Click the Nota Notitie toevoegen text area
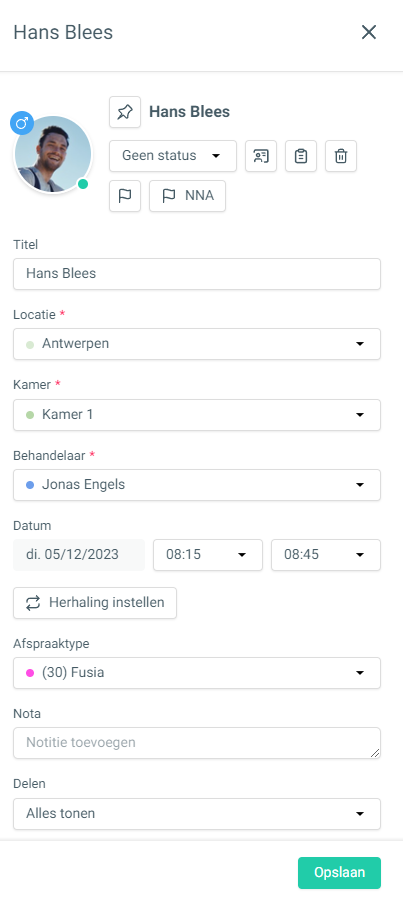The height and width of the screenshot is (898, 403). (197, 743)
